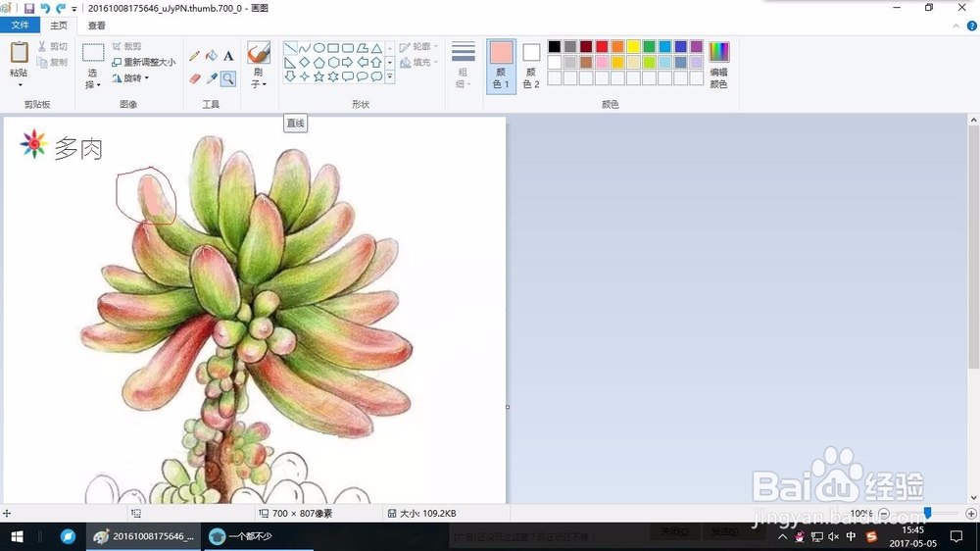Choose the Rectangle shape

coord(333,48)
